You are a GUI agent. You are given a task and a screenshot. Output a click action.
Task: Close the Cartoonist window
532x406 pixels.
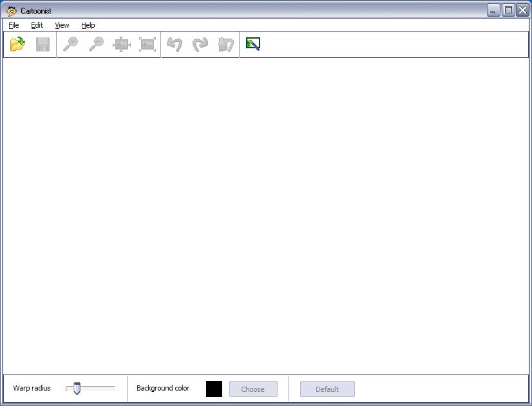tap(522, 10)
